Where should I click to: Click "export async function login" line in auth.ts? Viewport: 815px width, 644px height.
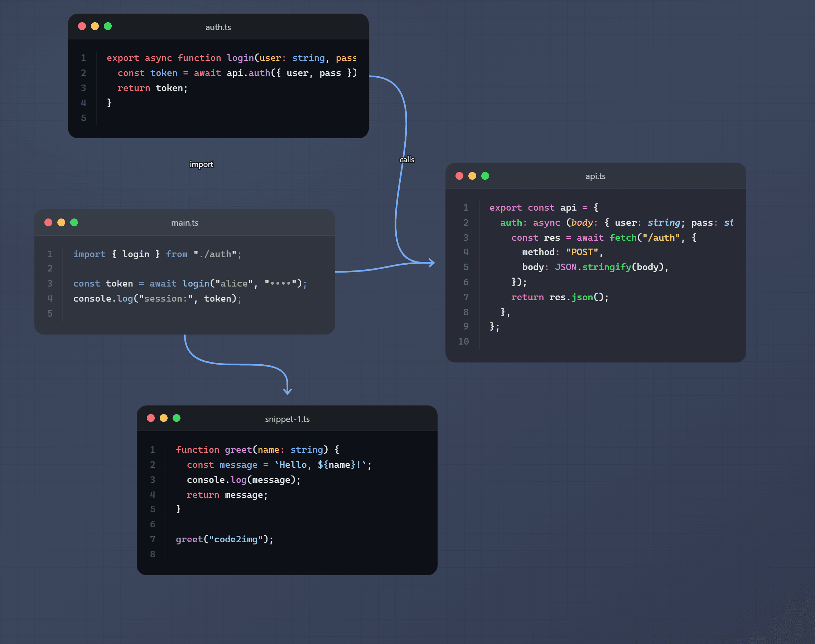coord(231,58)
